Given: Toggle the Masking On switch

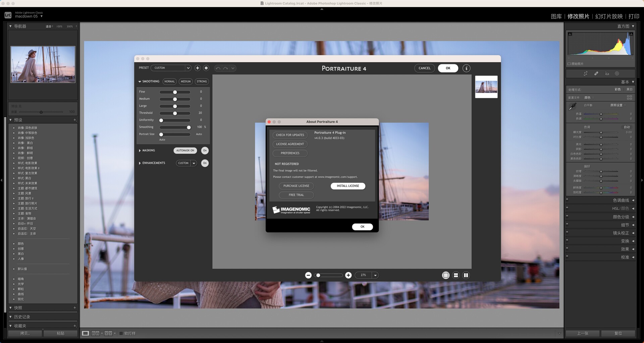Looking at the screenshot, I should (205, 150).
